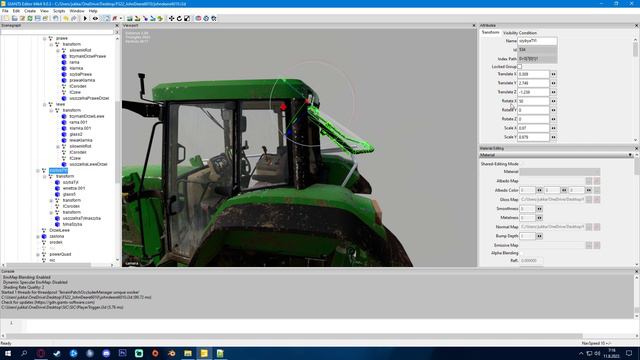Viewport: 640px width, 360px height.
Task: Switch to the Transform tab
Action: pyautogui.click(x=490, y=32)
